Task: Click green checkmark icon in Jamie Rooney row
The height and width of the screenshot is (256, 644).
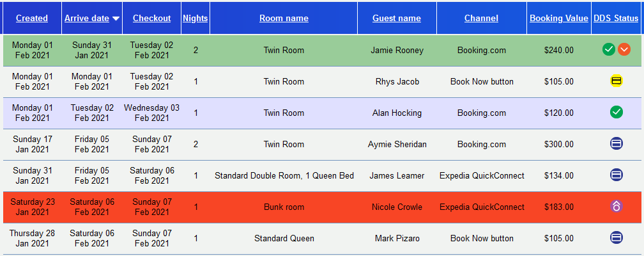Action: point(609,50)
